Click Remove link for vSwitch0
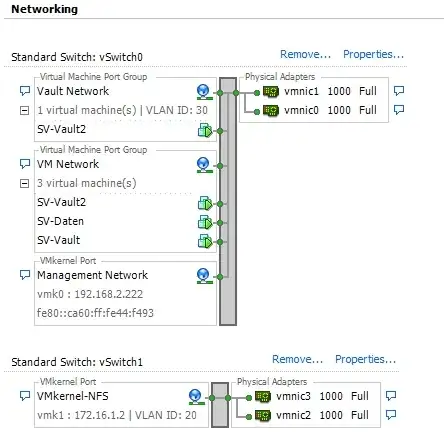 pos(305,54)
